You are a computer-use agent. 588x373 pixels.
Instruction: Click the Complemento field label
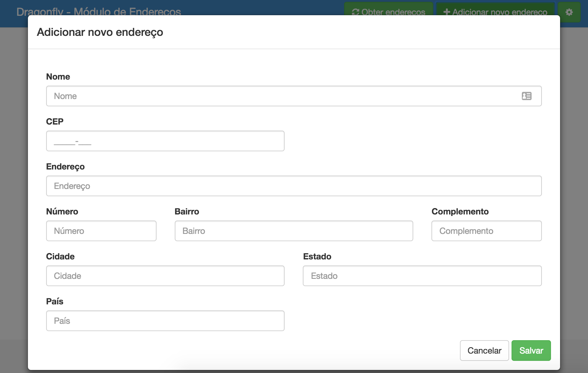[460, 212]
